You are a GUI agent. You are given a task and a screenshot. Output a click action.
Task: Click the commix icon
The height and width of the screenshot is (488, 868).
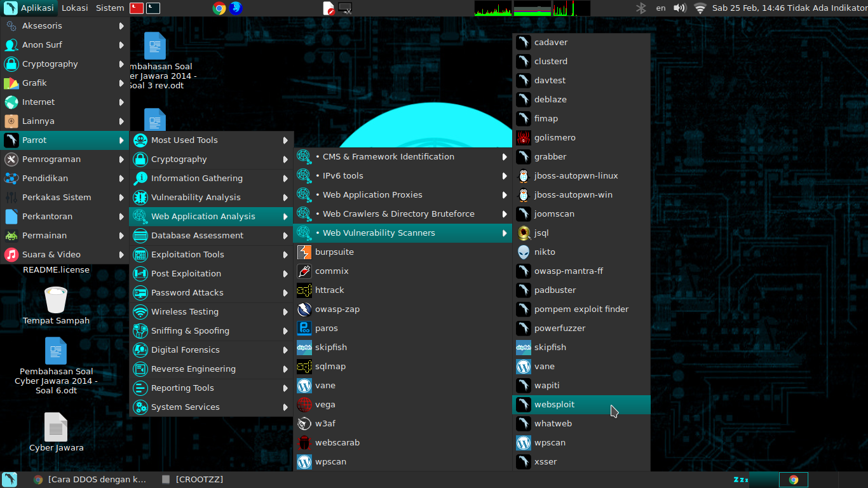coord(304,271)
